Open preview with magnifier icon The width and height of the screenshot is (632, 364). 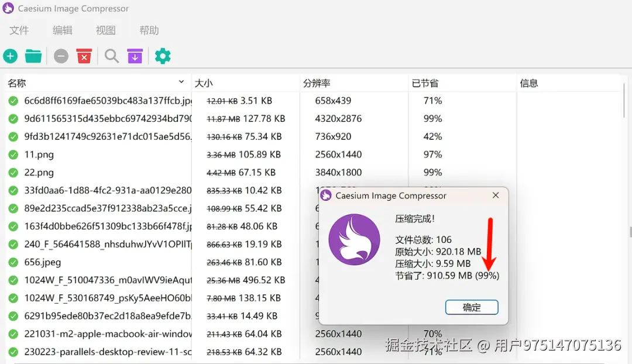pyautogui.click(x=112, y=56)
